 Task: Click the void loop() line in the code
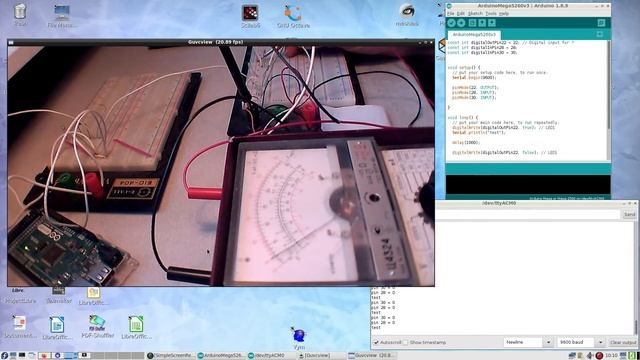pos(462,118)
